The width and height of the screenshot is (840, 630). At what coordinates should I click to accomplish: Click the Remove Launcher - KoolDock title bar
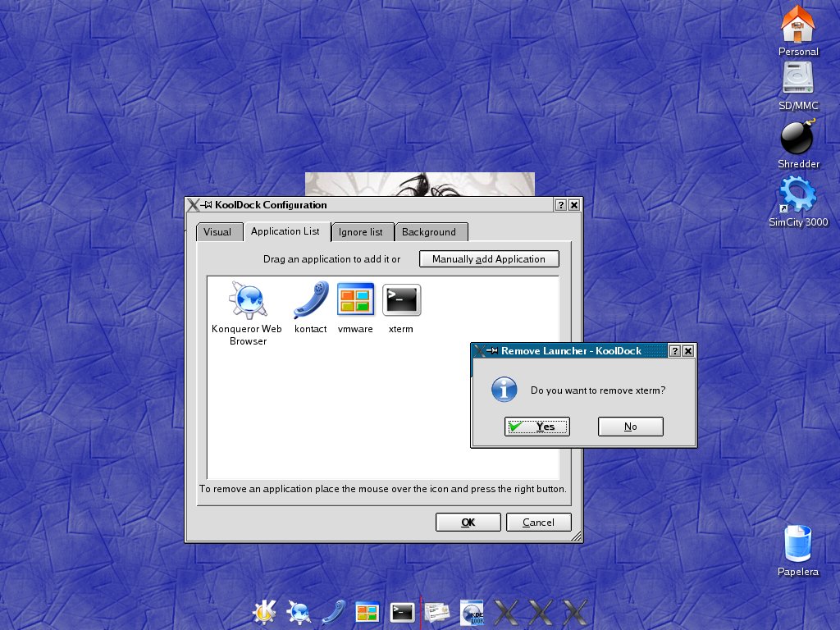[571, 351]
